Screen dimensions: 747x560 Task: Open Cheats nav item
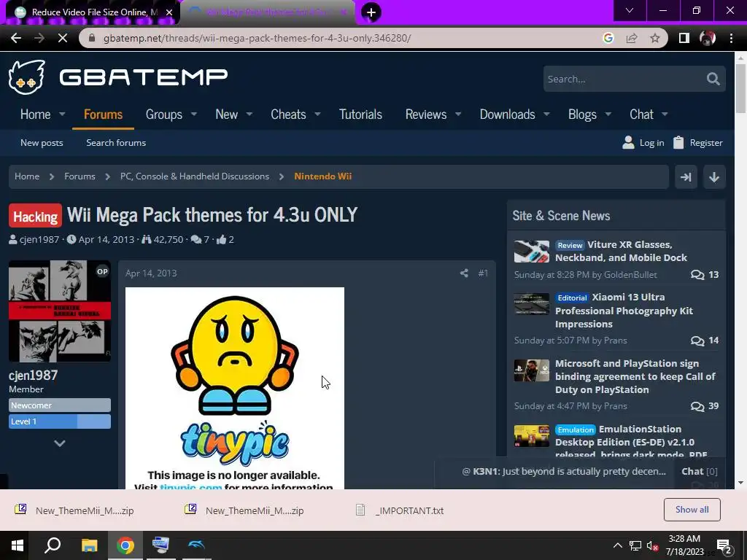click(288, 114)
